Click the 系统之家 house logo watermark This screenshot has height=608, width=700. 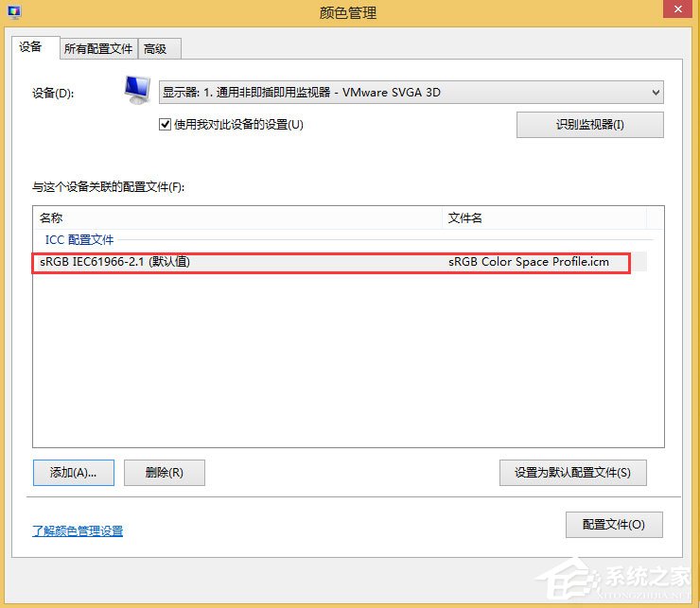pyautogui.click(x=582, y=579)
